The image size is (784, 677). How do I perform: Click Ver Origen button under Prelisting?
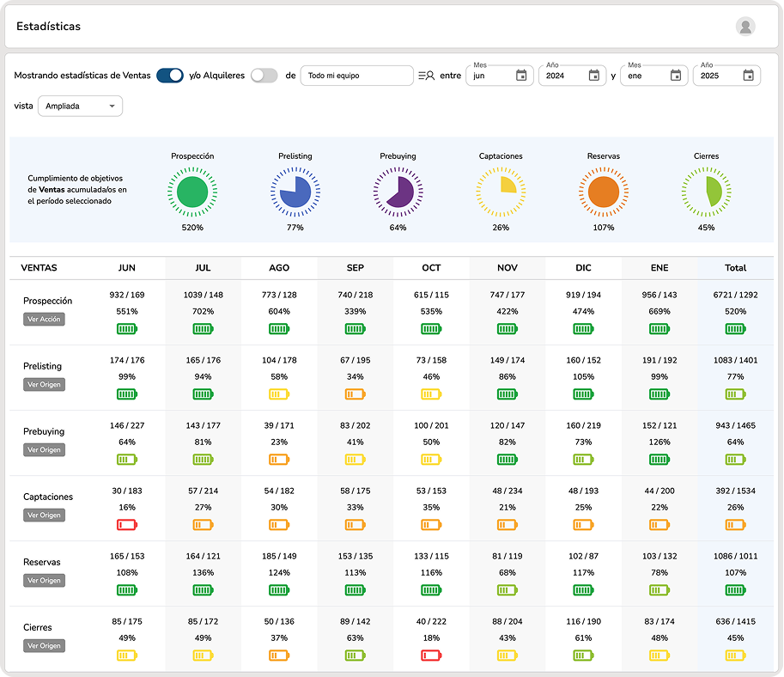pos(44,385)
